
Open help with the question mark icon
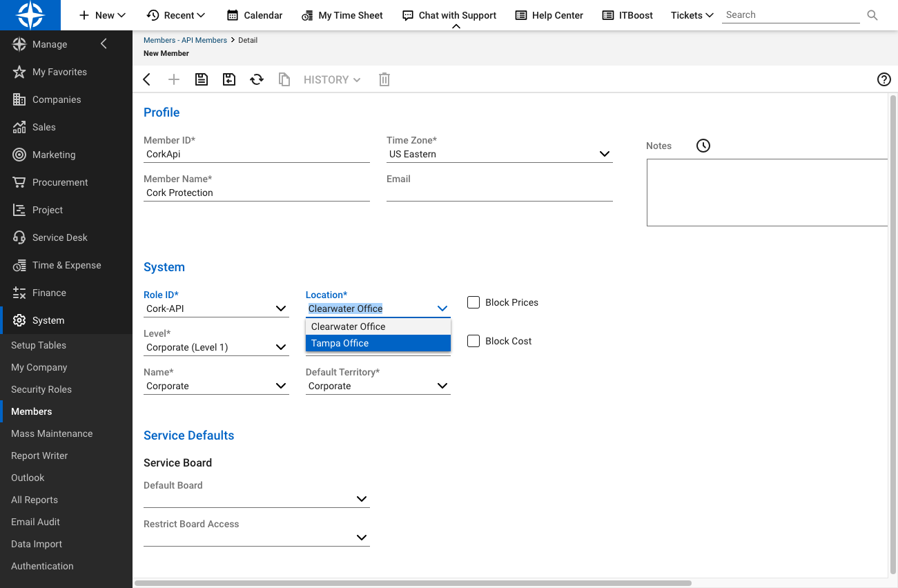(884, 79)
